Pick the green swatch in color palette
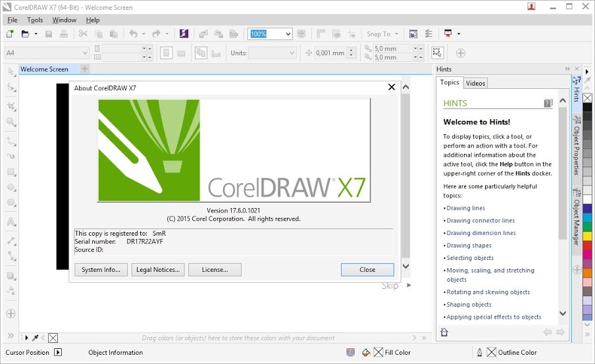Screen dimensions: 595x364 [x=587, y=227]
